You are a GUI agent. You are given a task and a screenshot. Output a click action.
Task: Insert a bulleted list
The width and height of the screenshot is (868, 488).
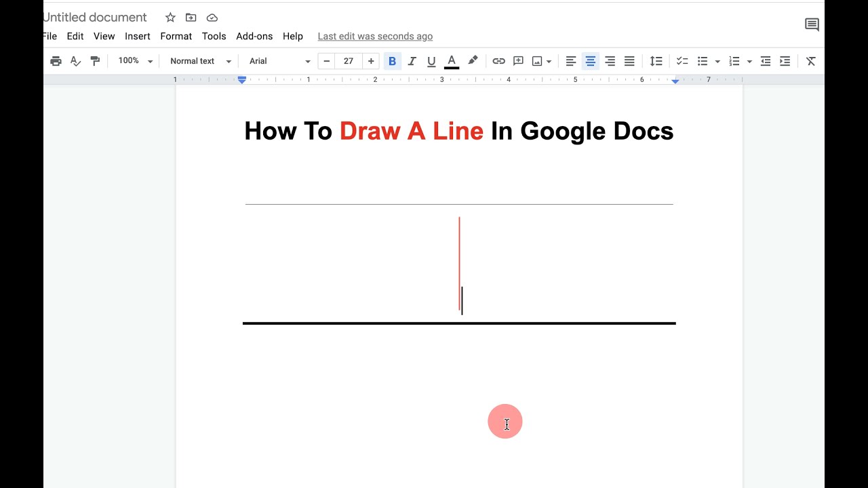point(703,61)
